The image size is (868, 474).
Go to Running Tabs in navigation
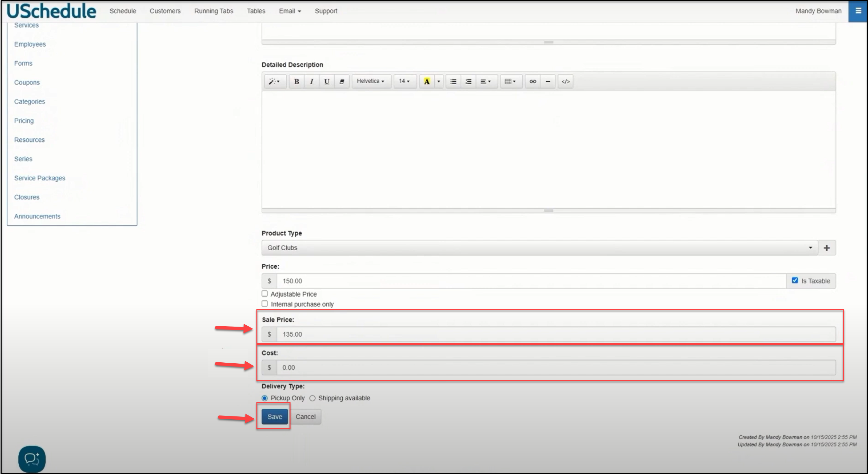click(214, 11)
